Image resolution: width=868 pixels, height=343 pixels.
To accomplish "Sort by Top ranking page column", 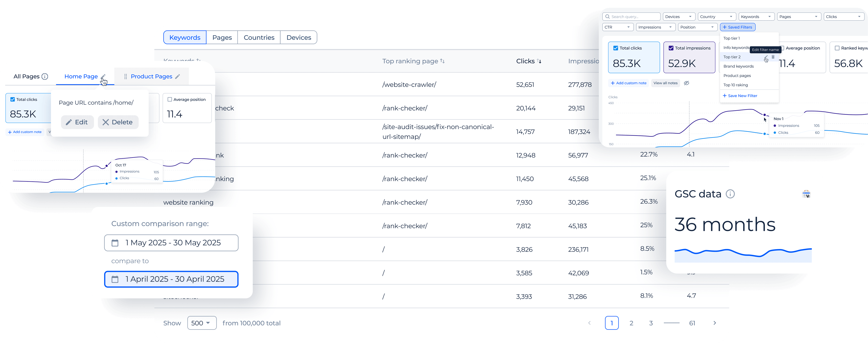I will [x=442, y=61].
